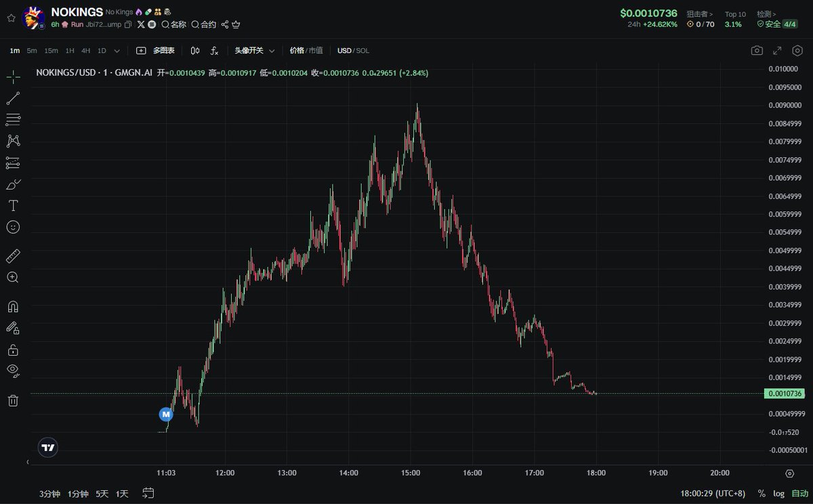Open the 头像开关 dropdown
The image size is (813, 504).
tap(255, 51)
